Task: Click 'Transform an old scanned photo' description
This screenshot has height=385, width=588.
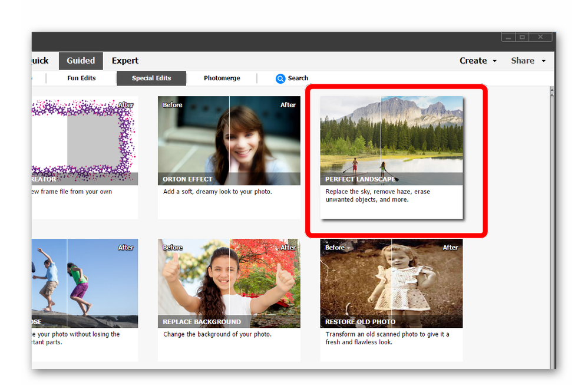Action: pyautogui.click(x=387, y=338)
